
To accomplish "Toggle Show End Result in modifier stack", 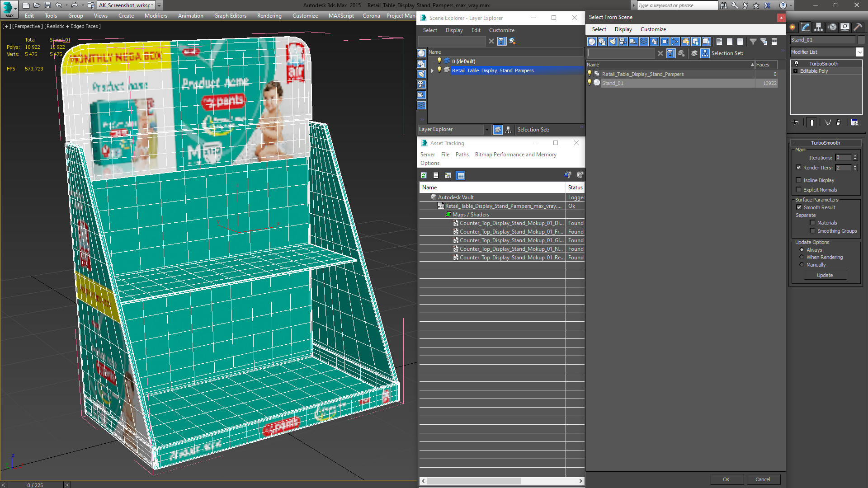I will (x=812, y=122).
